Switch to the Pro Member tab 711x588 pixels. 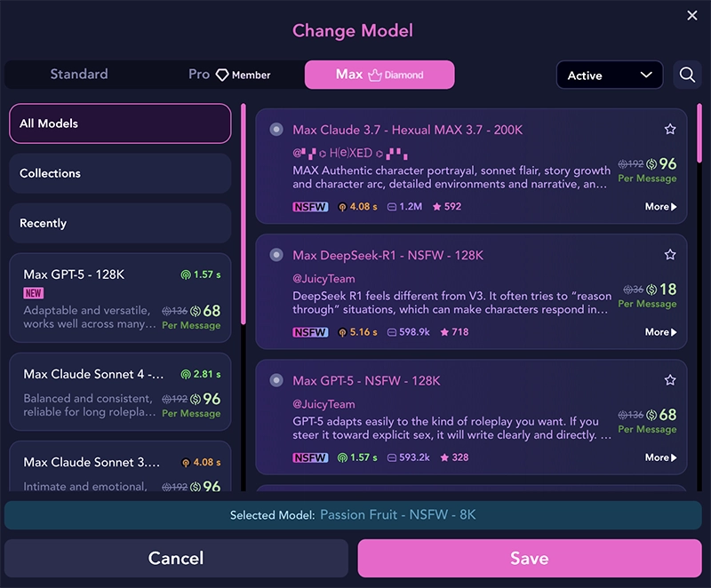tap(227, 75)
